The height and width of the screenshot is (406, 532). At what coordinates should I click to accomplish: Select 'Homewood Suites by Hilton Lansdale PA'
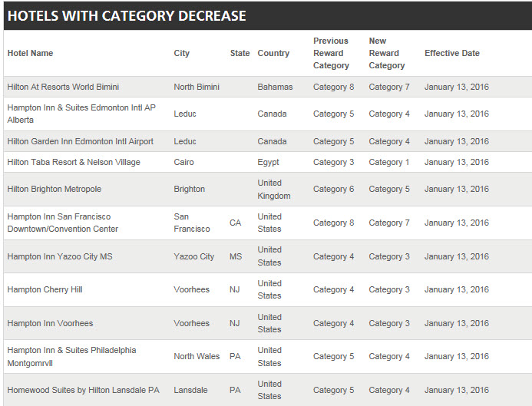pyautogui.click(x=83, y=390)
